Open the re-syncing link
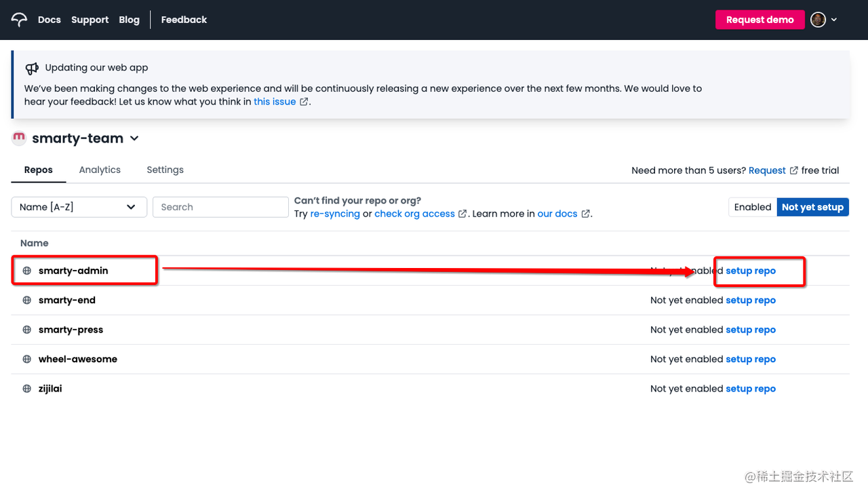Image resolution: width=868 pixels, height=498 pixels. click(335, 214)
